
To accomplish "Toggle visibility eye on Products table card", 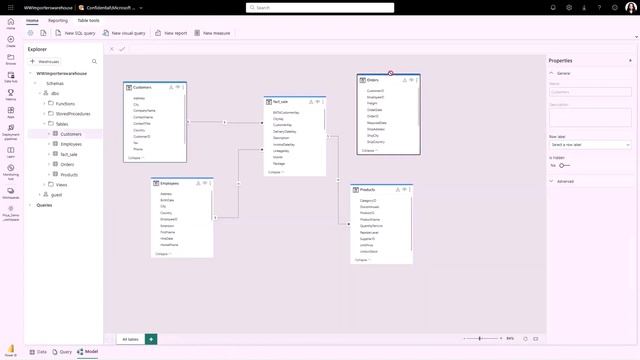I will click(404, 190).
